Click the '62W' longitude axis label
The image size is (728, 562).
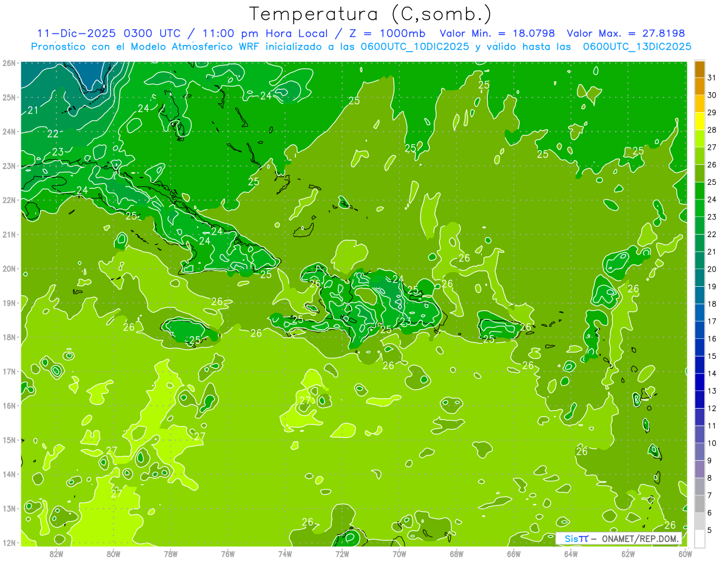(x=628, y=554)
